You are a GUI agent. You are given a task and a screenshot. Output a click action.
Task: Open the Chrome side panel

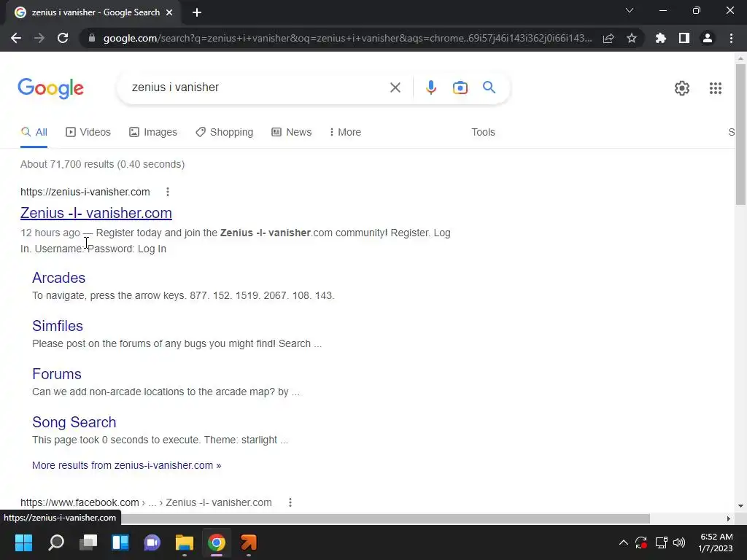click(684, 38)
